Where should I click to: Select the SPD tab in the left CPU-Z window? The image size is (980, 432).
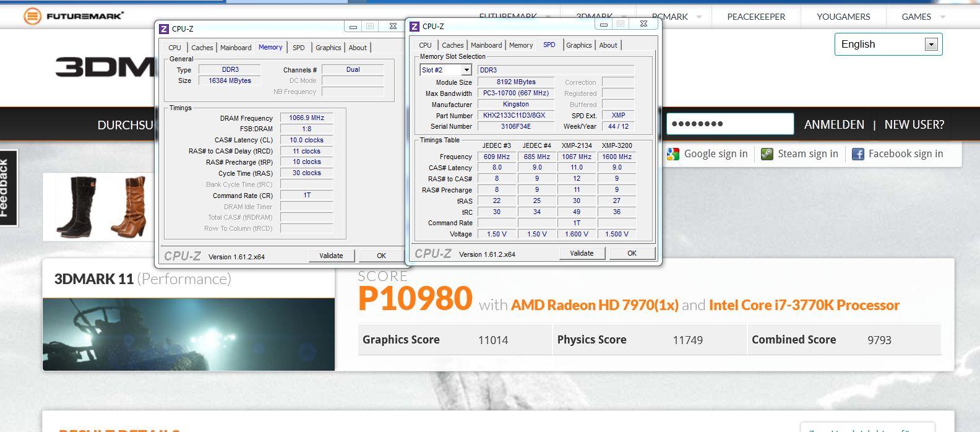point(299,48)
